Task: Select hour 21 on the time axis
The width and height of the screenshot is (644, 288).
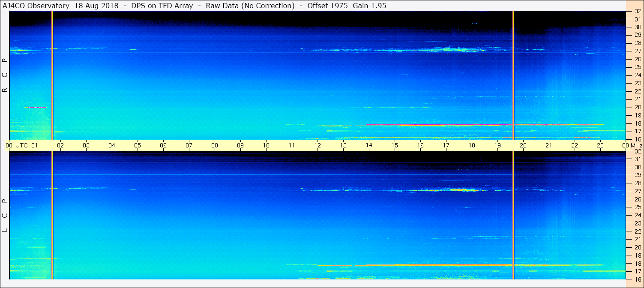Action: tap(549, 145)
